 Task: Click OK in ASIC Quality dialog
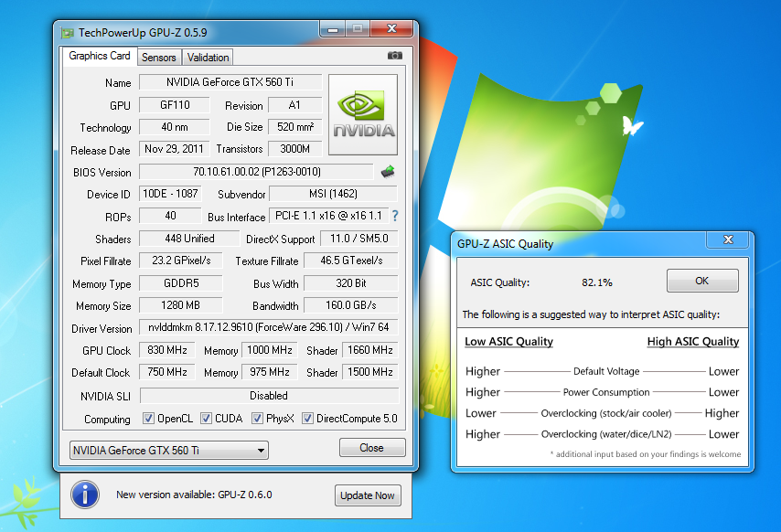click(702, 281)
